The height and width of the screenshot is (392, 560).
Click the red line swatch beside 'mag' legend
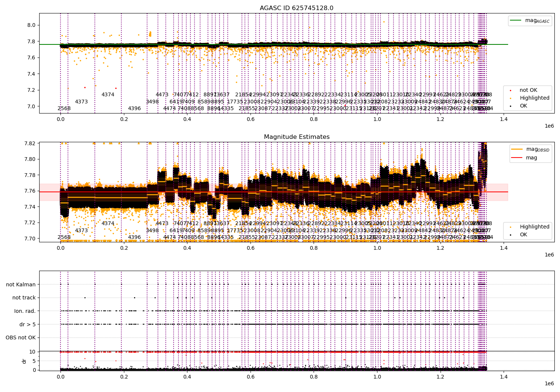pos(517,158)
